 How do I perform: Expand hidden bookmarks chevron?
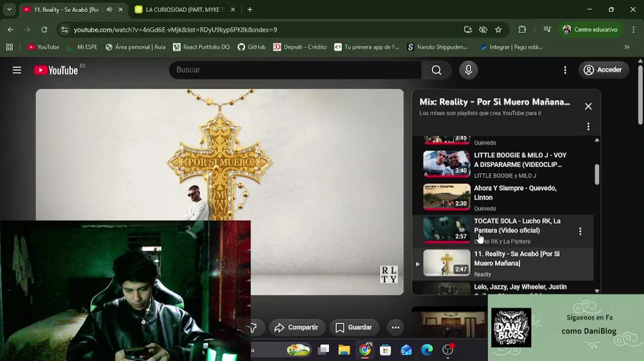(x=626, y=47)
